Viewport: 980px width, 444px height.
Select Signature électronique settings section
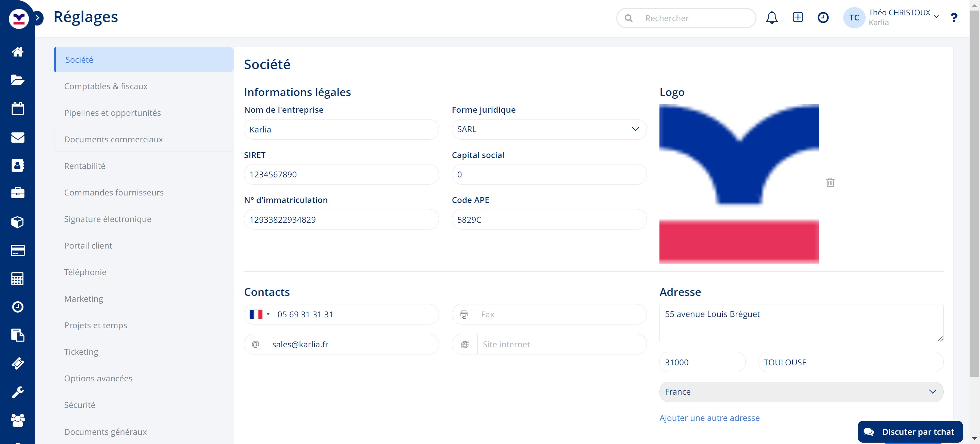(108, 219)
